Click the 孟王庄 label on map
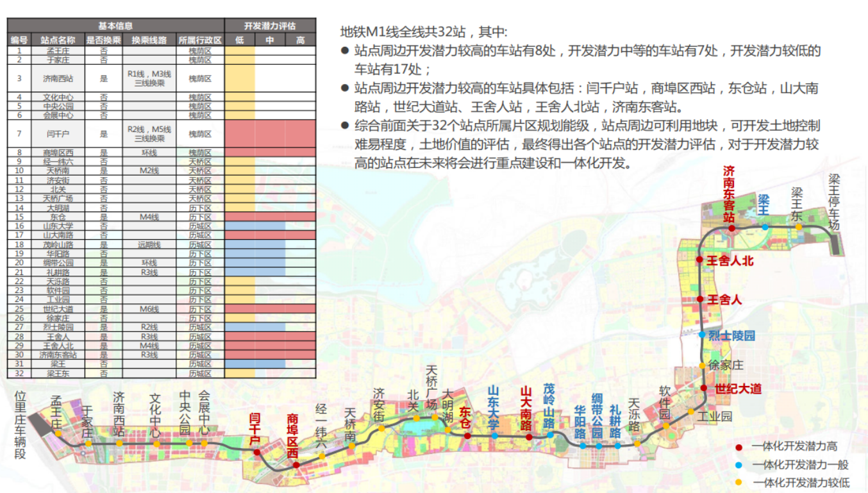The height and width of the screenshot is (493, 868). 56,414
